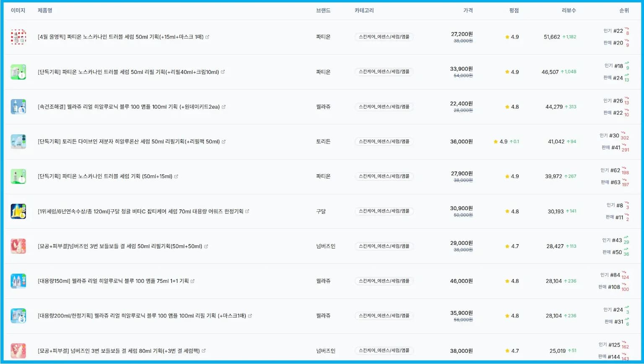Viewport: 644px width, 364px height.
Task: Open product [단독기획] 토리든 다이브인 저분자 히알루론산 세럼
Action: point(129,141)
